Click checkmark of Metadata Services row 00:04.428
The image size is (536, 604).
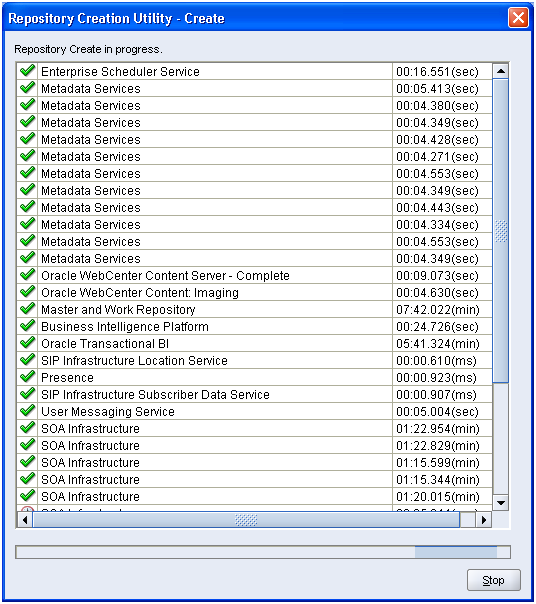(27, 139)
